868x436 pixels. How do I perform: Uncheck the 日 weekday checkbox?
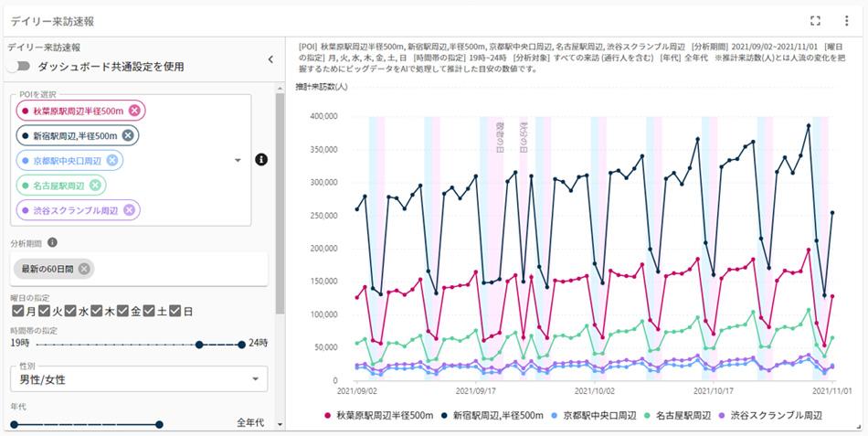[x=175, y=311]
